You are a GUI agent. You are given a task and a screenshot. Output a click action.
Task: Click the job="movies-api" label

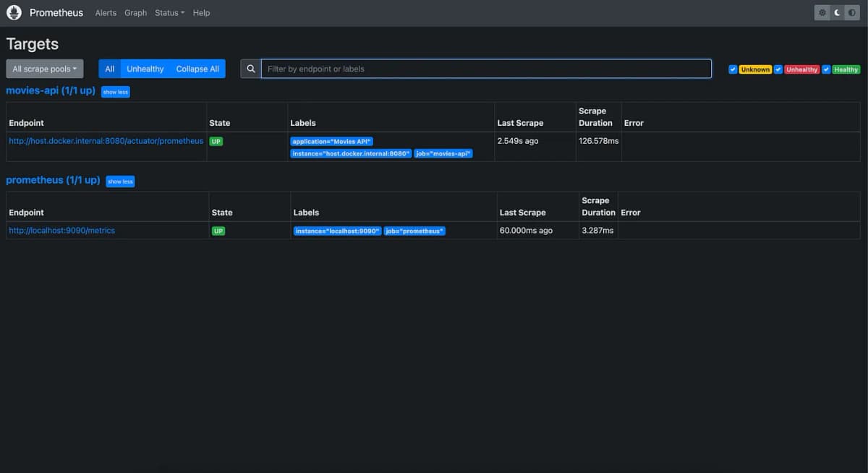point(443,154)
